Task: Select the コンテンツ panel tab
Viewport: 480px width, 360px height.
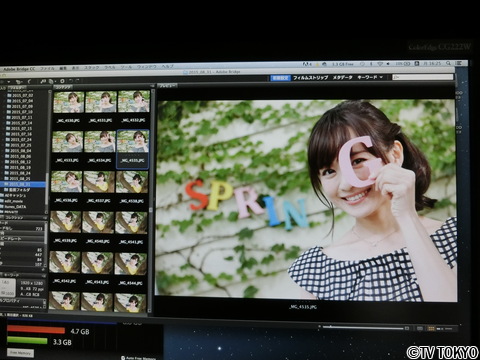Action: (x=63, y=87)
